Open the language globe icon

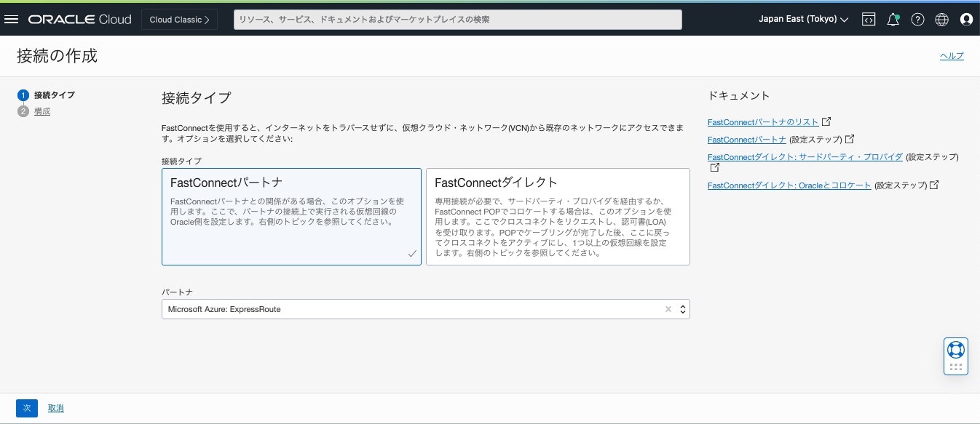[941, 20]
